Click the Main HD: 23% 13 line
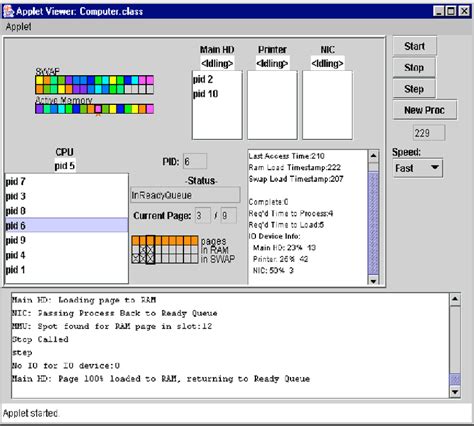The image size is (474, 426). click(284, 248)
